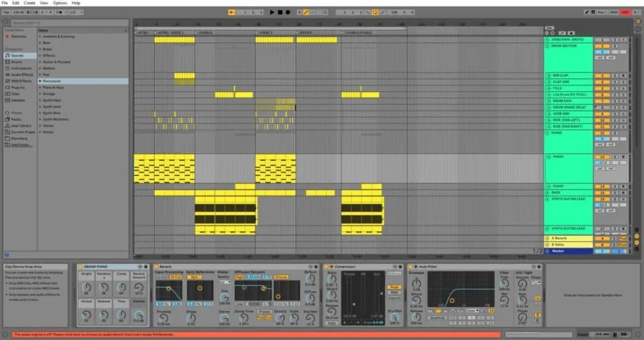644x340 pixels.
Task: Expand Synth Lead folder
Action: click(x=40, y=107)
